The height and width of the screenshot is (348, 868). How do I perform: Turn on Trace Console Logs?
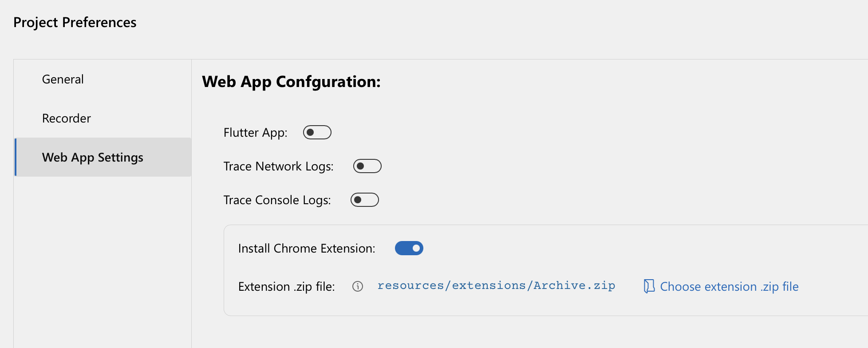pos(365,200)
